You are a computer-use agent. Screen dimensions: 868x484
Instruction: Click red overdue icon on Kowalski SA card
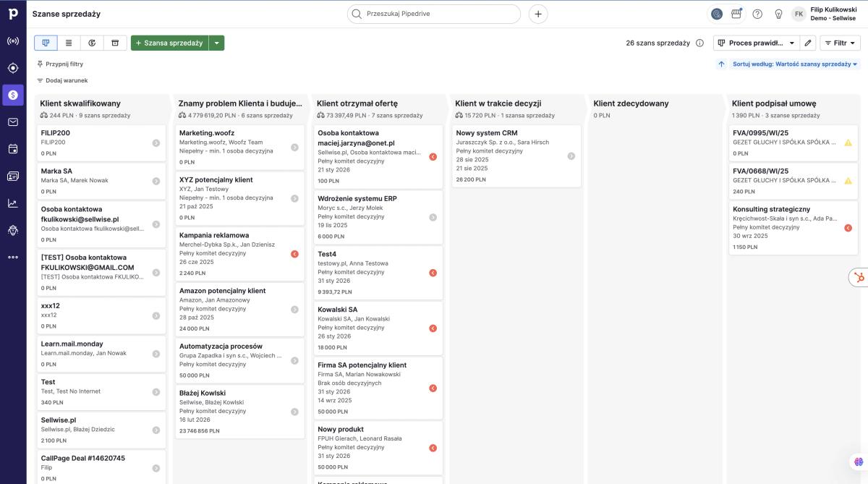click(x=433, y=328)
